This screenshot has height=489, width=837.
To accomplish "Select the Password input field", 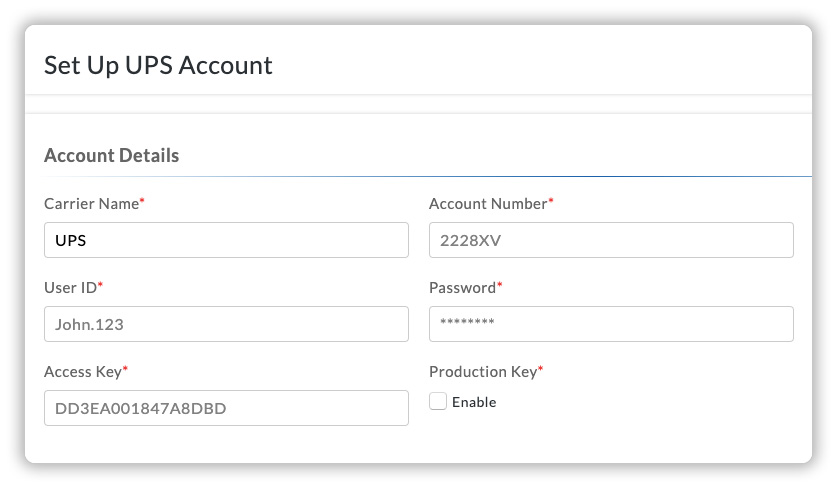I will point(611,324).
